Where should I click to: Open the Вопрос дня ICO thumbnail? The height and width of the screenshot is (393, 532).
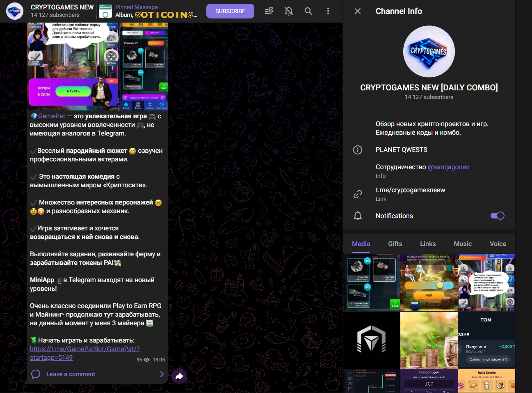pos(429,381)
